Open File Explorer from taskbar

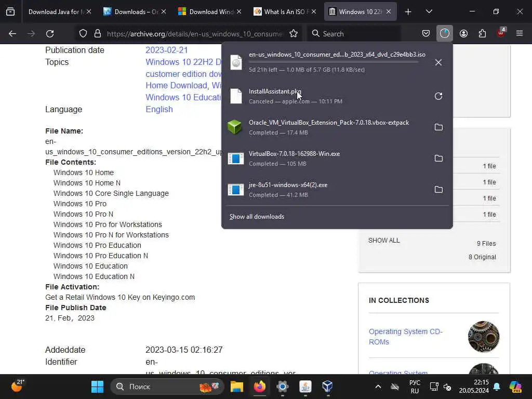[x=237, y=387]
